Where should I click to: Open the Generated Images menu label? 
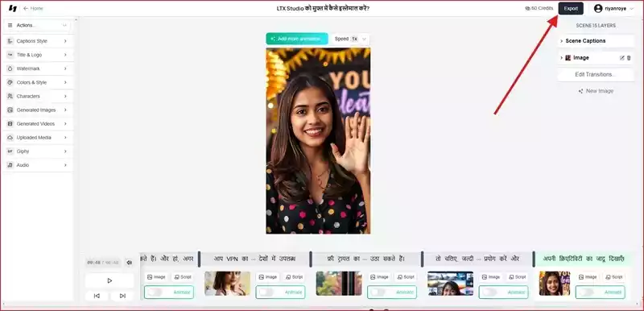[36, 110]
